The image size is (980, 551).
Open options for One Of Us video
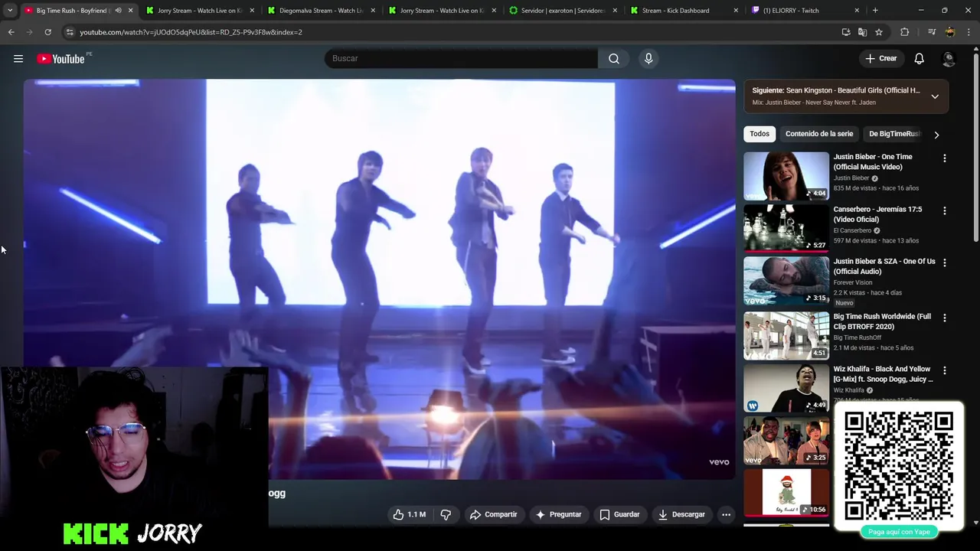[944, 262]
